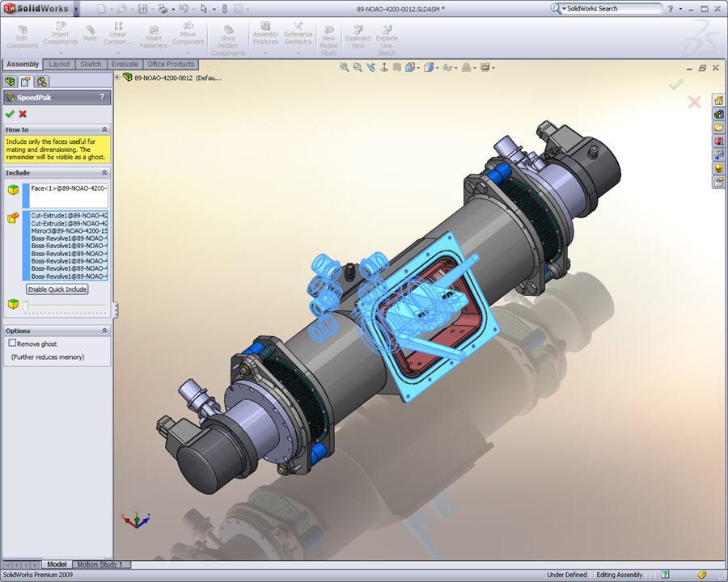Image resolution: width=728 pixels, height=582 pixels.
Task: Click the Exploded View tool
Action: pos(358,37)
